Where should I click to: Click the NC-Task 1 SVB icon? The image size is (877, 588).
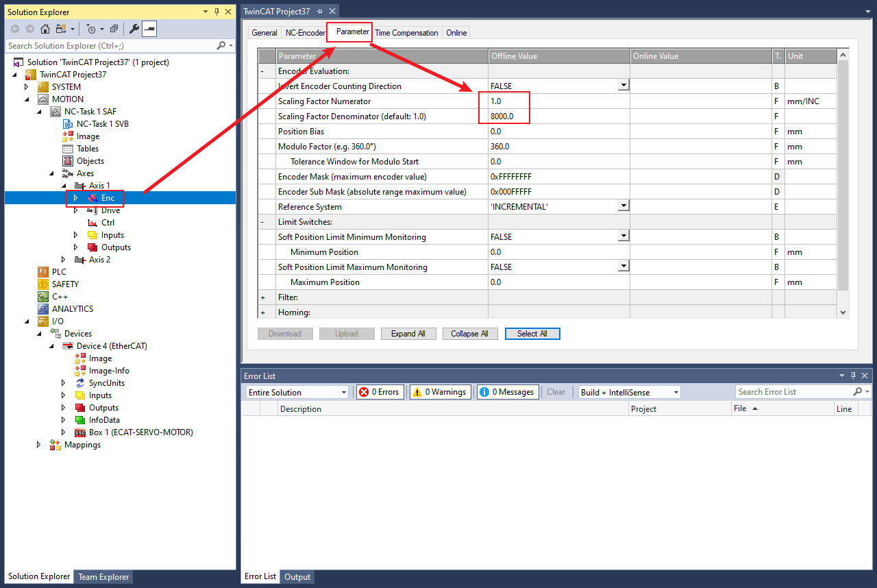pyautogui.click(x=68, y=124)
